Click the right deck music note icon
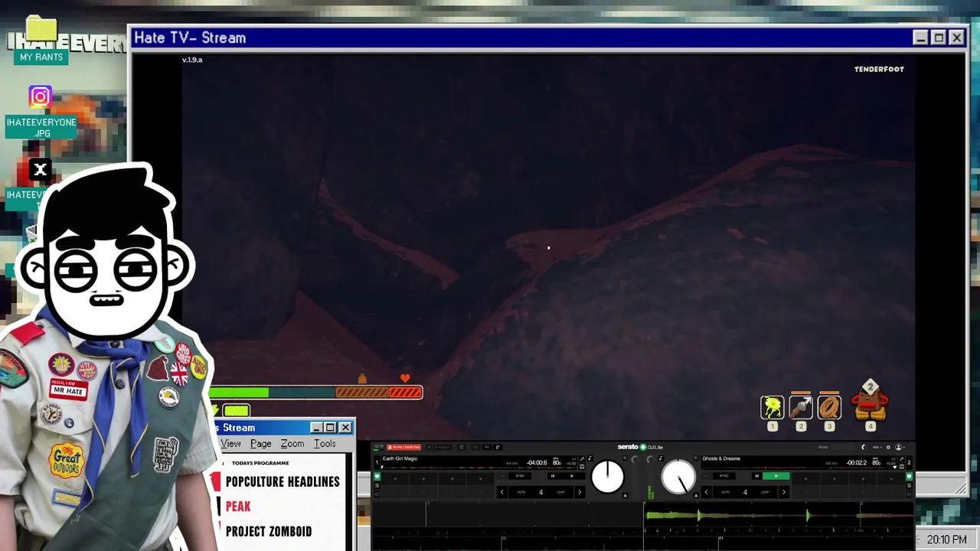This screenshot has height=551, width=980. click(661, 458)
